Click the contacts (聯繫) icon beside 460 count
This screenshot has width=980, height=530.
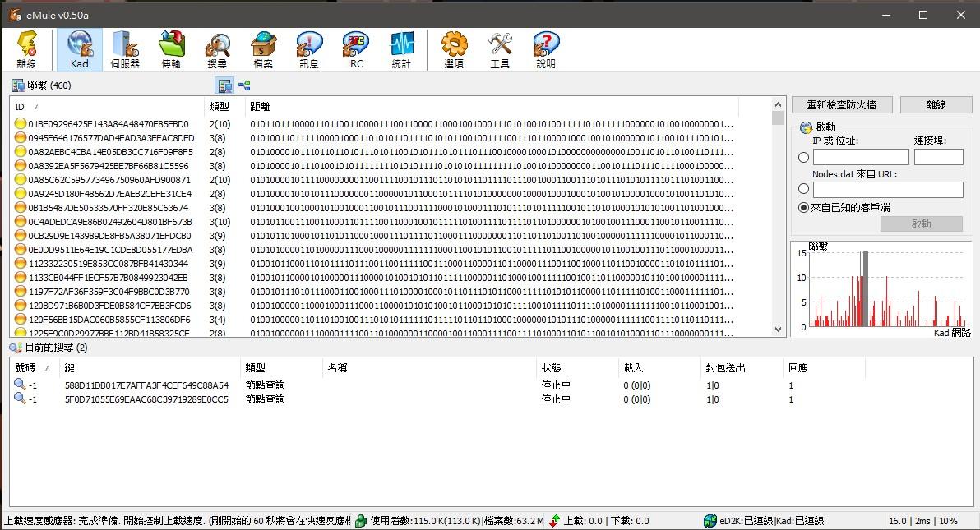coord(17,85)
